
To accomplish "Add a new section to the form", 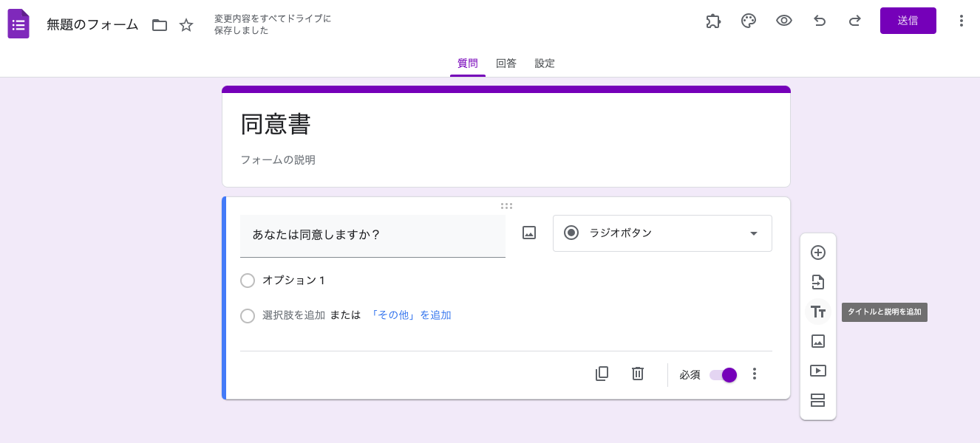I will coord(818,400).
